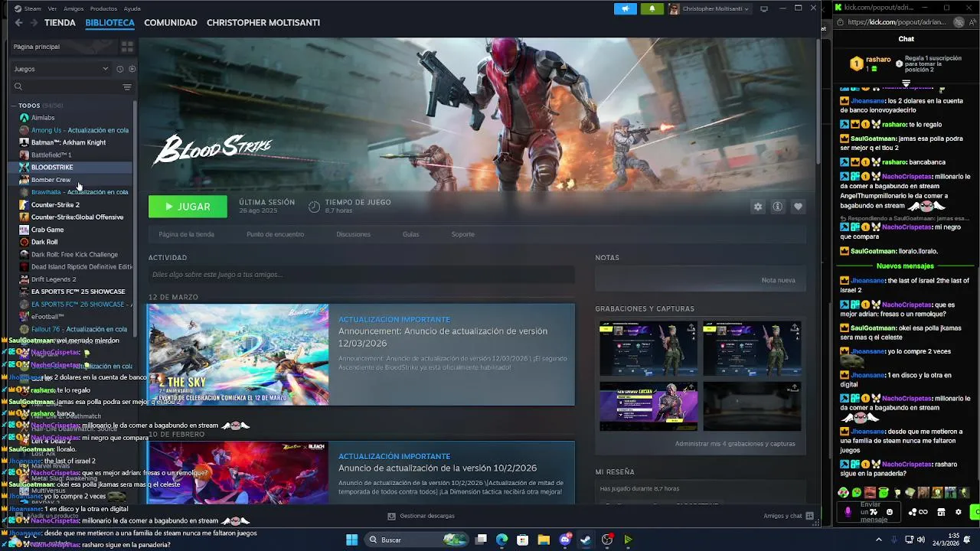Open the Amigos menu
This screenshot has width=980, height=551.
tap(73, 8)
